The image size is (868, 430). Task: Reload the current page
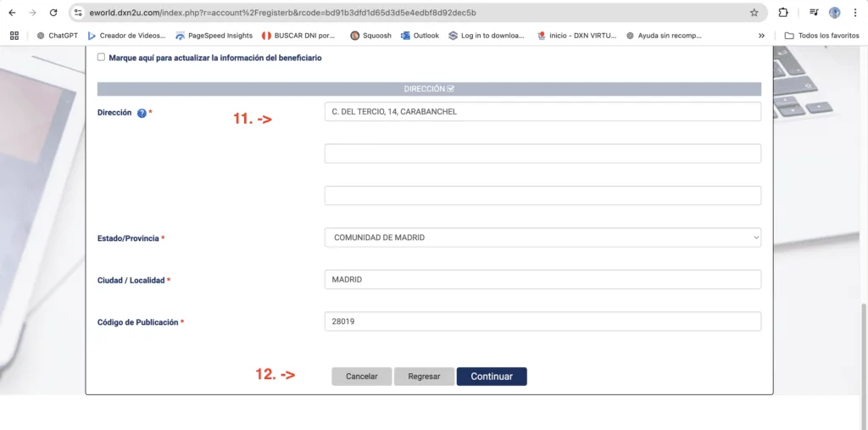53,13
